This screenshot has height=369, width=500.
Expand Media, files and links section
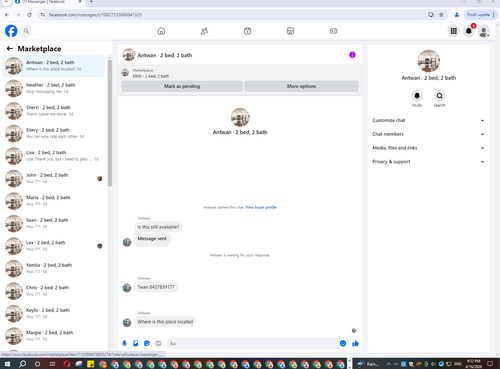(428, 148)
